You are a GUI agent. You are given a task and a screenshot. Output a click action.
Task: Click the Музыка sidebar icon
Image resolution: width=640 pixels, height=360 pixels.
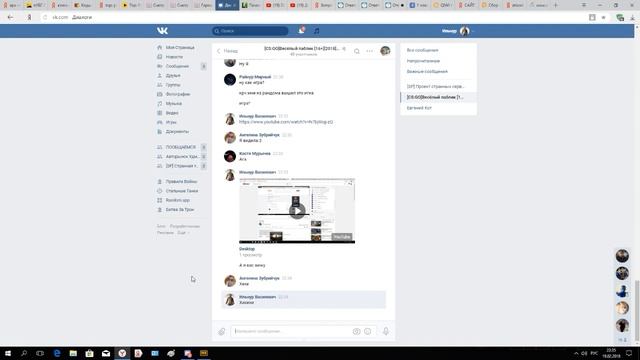tap(160, 104)
